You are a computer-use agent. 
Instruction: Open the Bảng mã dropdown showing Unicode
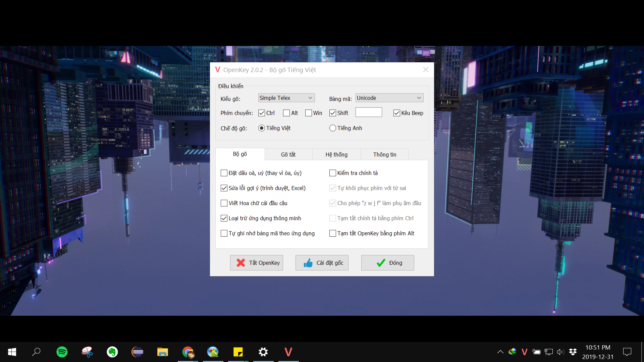point(389,98)
